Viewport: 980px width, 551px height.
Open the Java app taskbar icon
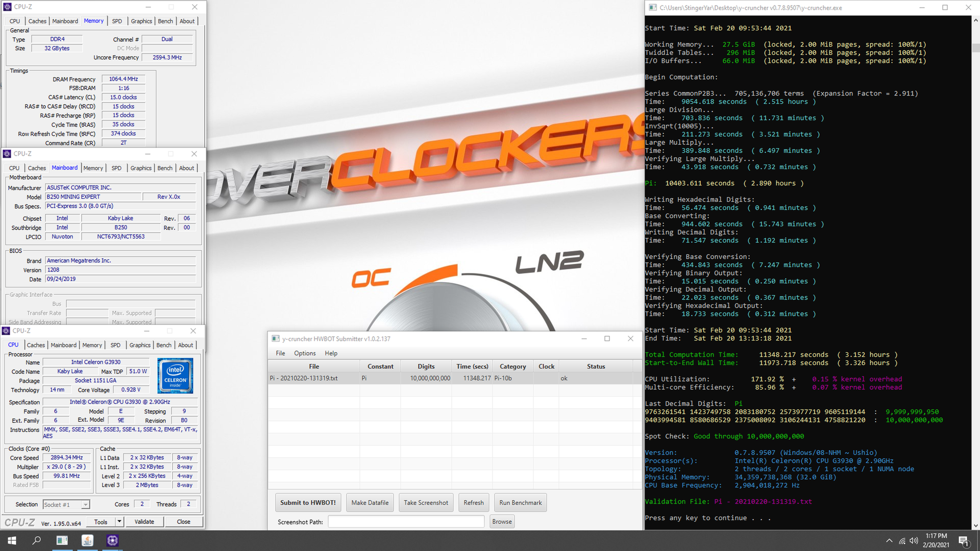pyautogui.click(x=87, y=540)
